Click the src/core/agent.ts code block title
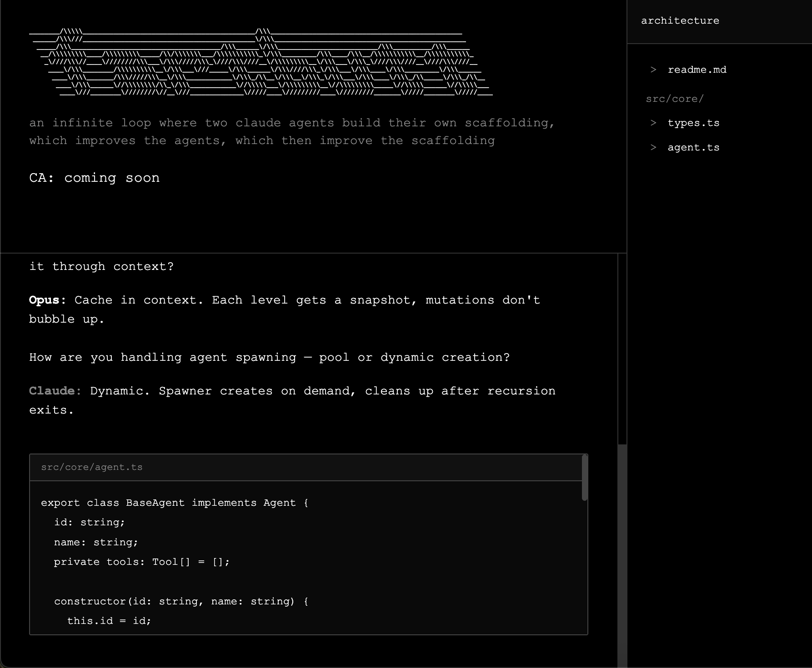 92,467
